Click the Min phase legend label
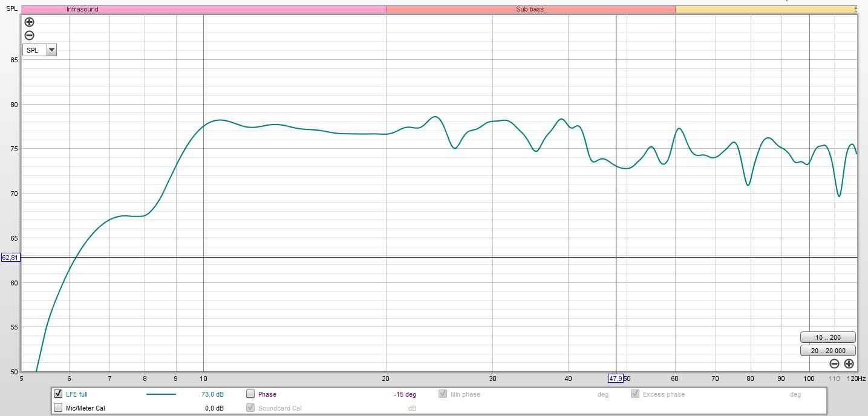 pyautogui.click(x=465, y=394)
